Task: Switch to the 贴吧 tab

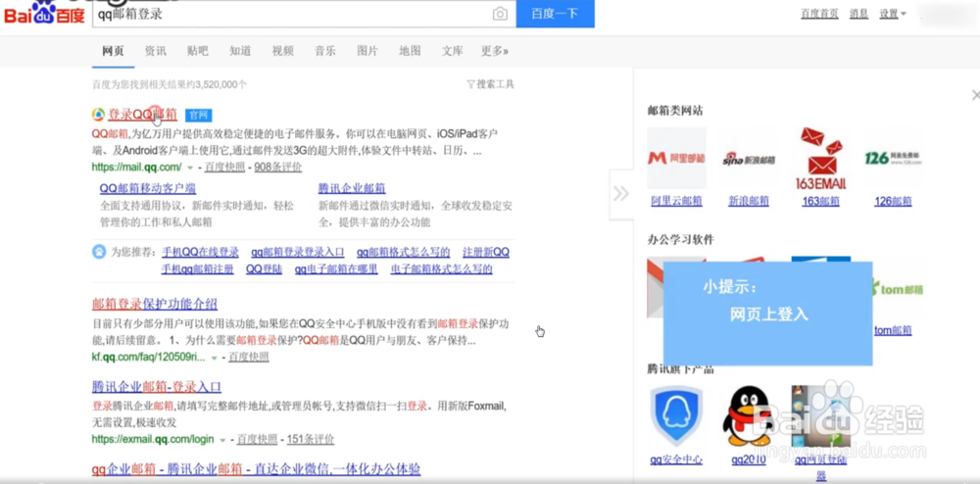Action: [198, 51]
